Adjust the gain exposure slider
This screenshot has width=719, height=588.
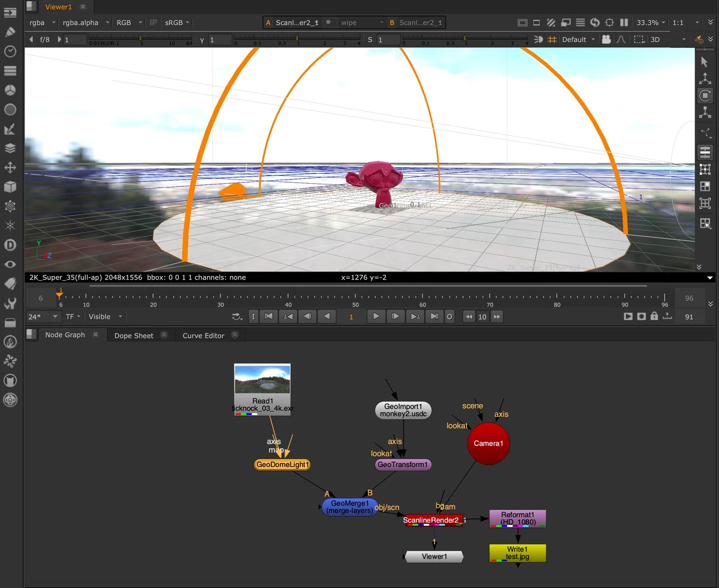[141, 40]
